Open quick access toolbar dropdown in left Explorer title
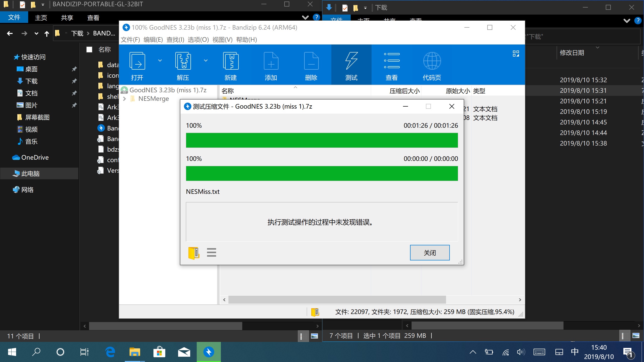The height and width of the screenshot is (362, 644). [43, 5]
